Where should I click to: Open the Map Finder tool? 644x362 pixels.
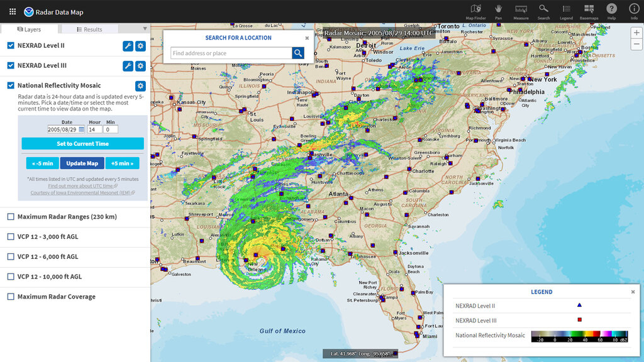point(475,10)
